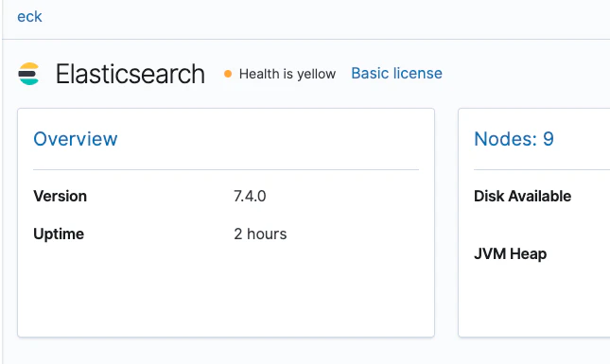The height and width of the screenshot is (364, 610).
Task: Open the Overview panel link
Action: pos(76,139)
